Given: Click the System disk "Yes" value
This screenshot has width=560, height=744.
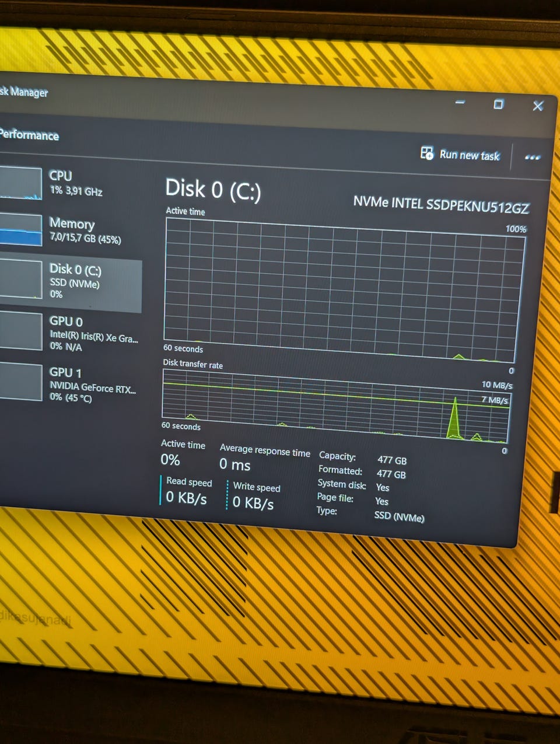Looking at the screenshot, I should [383, 488].
